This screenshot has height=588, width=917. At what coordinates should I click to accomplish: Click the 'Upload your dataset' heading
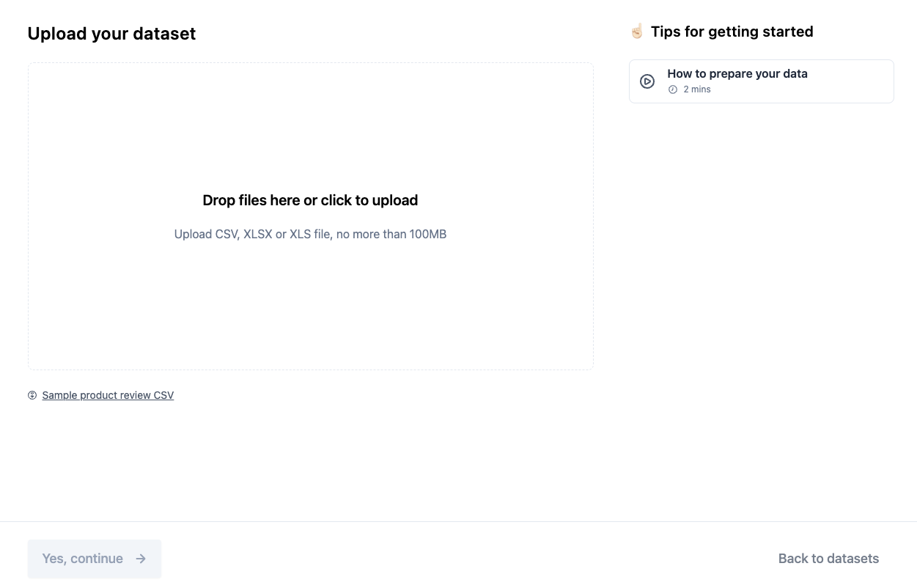pos(111,34)
